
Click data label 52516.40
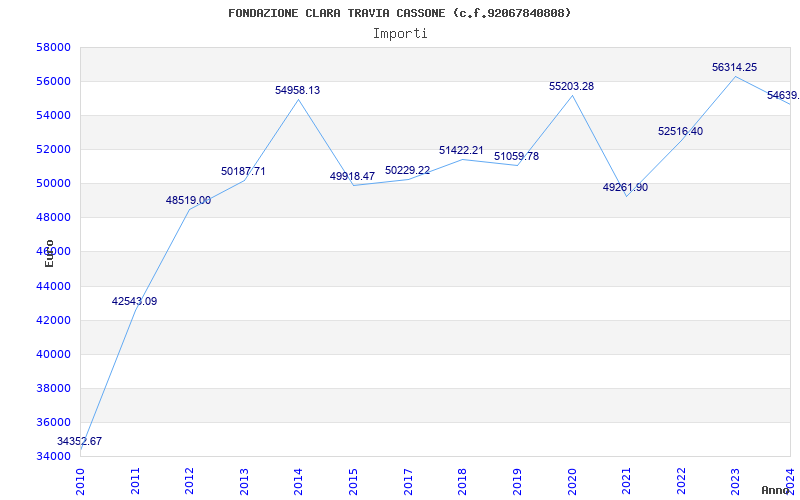click(x=680, y=132)
